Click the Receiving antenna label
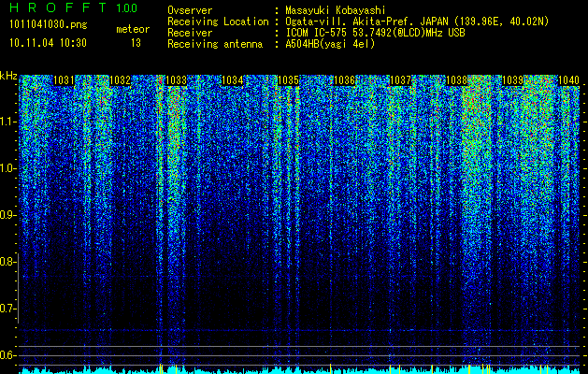This screenshot has height=374, width=588. [x=215, y=44]
